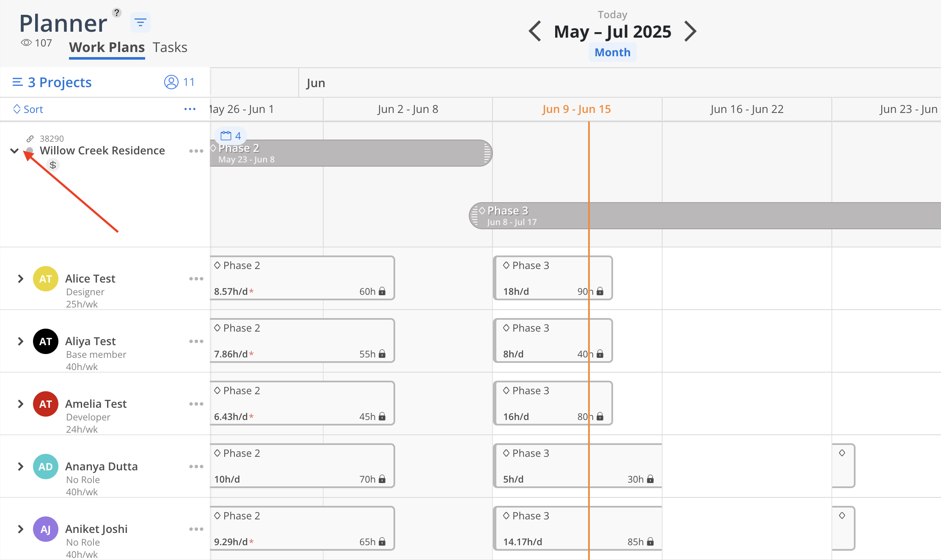Open the 3 Projects list link
This screenshot has width=941, height=560.
tap(52, 82)
